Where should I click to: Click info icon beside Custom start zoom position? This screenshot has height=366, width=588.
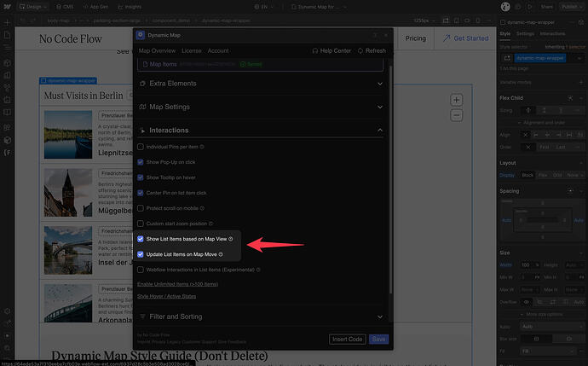pos(210,224)
